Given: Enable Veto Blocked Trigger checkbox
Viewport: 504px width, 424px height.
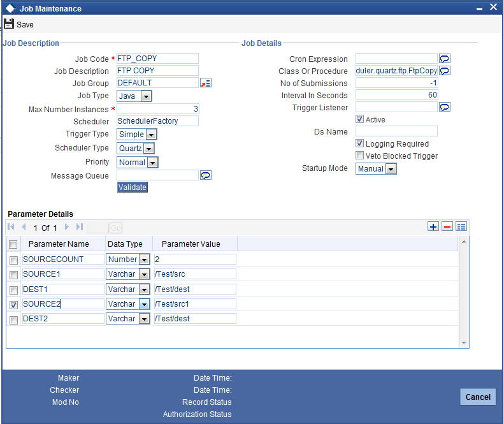Looking at the screenshot, I should coord(359,156).
